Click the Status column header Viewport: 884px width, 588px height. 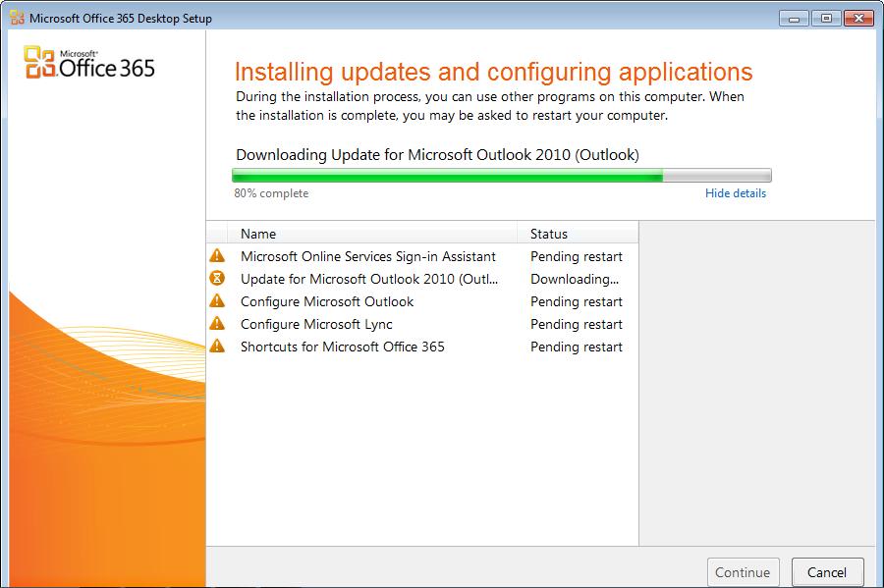pyautogui.click(x=578, y=234)
